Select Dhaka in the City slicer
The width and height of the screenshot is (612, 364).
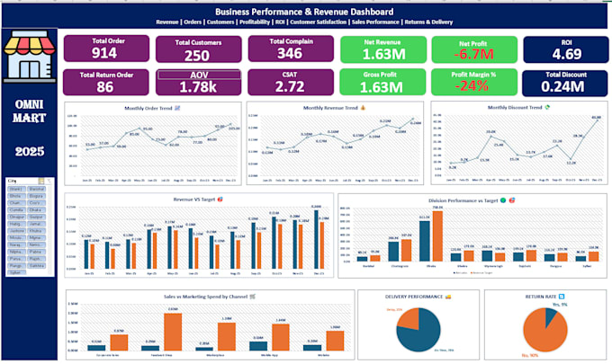36,210
